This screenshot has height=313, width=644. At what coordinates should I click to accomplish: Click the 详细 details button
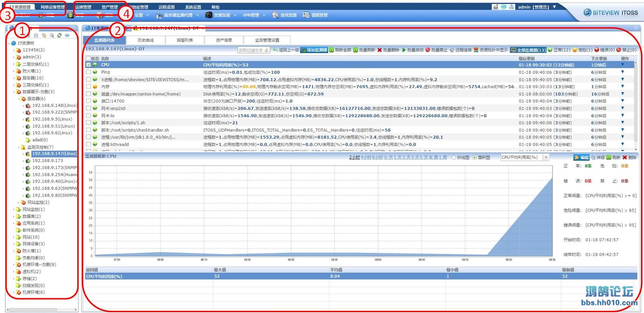[598, 157]
